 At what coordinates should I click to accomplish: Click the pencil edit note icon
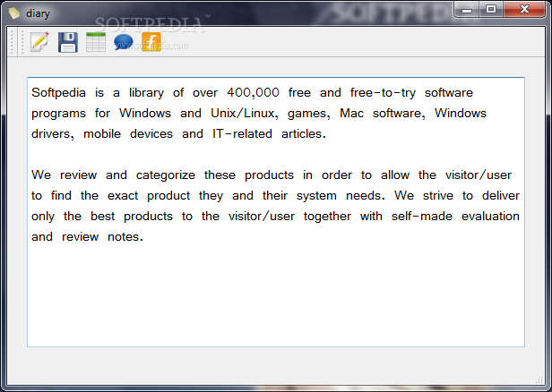pos(39,42)
